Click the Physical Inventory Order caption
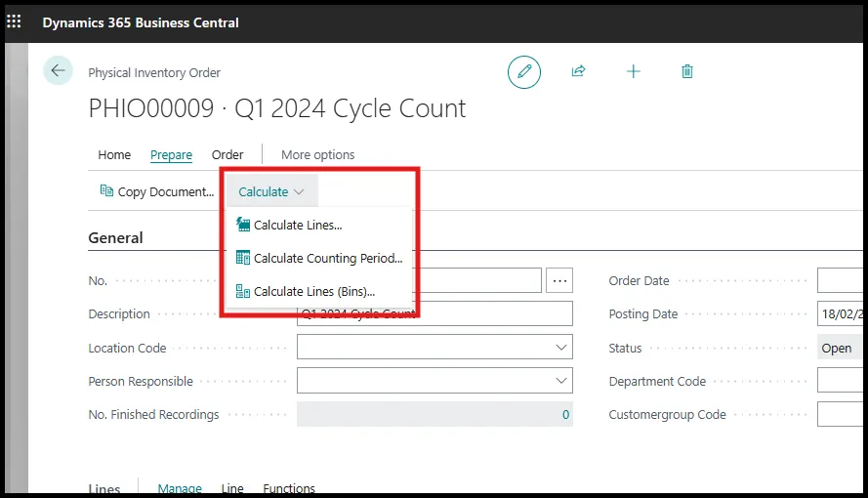Screen dimensions: 868x498 click(154, 72)
